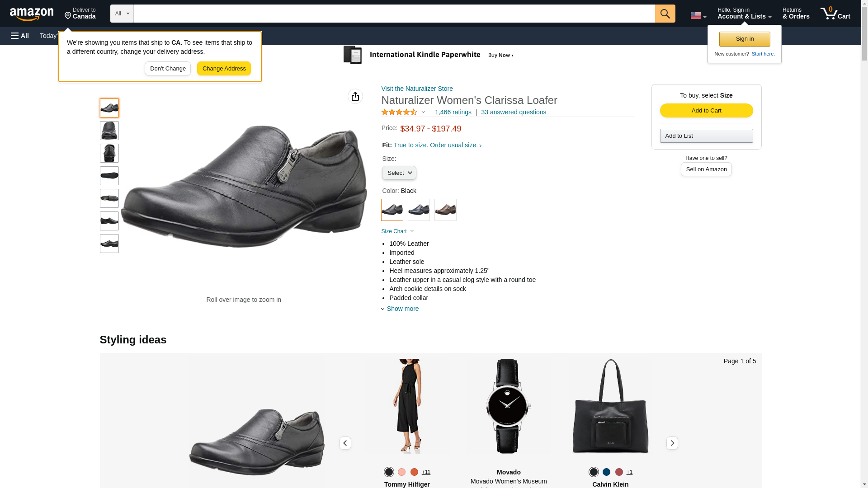Open the Size Select dropdown
The height and width of the screenshot is (488, 868).
tap(399, 173)
